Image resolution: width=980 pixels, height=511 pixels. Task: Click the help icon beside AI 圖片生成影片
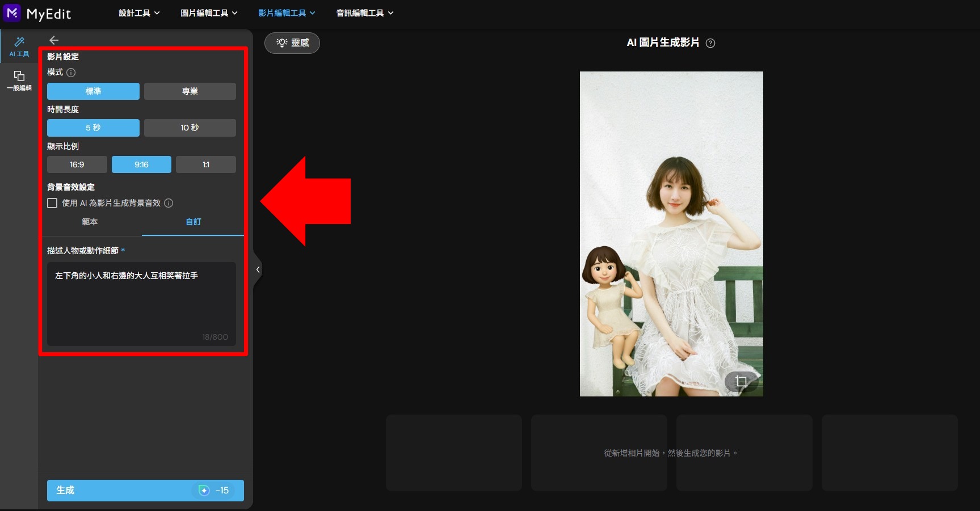[x=710, y=43]
